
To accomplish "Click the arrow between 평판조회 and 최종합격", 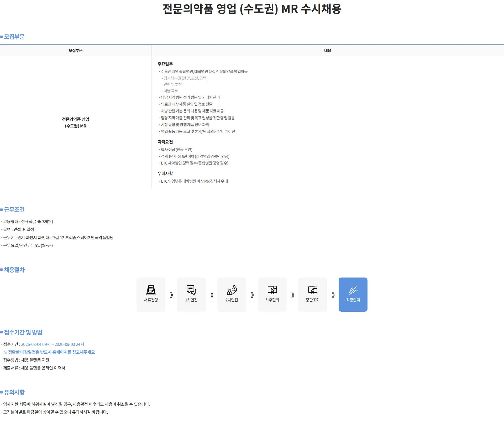I will click(333, 295).
